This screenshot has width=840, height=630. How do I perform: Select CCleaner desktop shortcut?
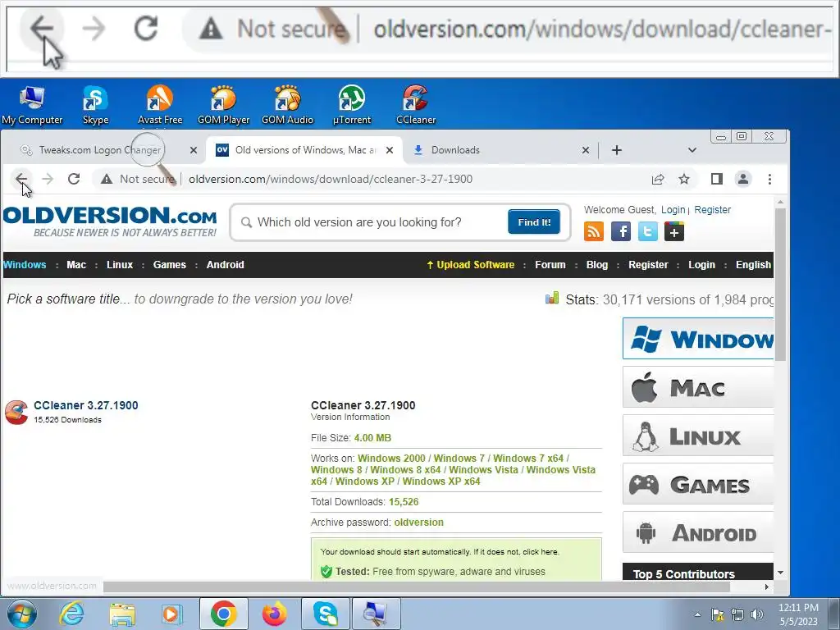pos(416,106)
